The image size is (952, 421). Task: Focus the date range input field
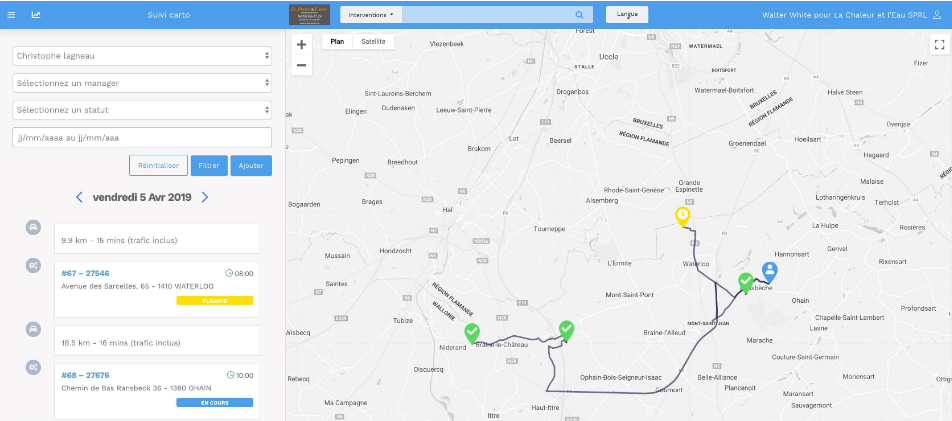point(142,137)
